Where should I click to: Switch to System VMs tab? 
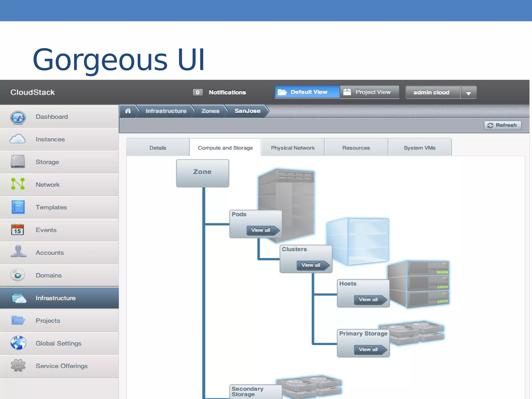click(x=419, y=148)
